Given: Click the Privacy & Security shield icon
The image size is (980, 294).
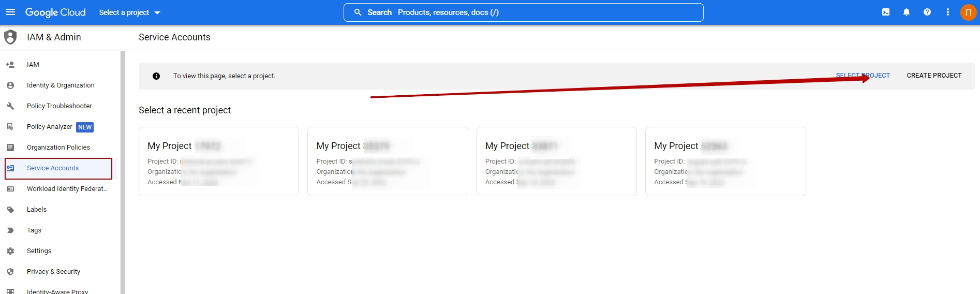Looking at the screenshot, I should [x=10, y=272].
